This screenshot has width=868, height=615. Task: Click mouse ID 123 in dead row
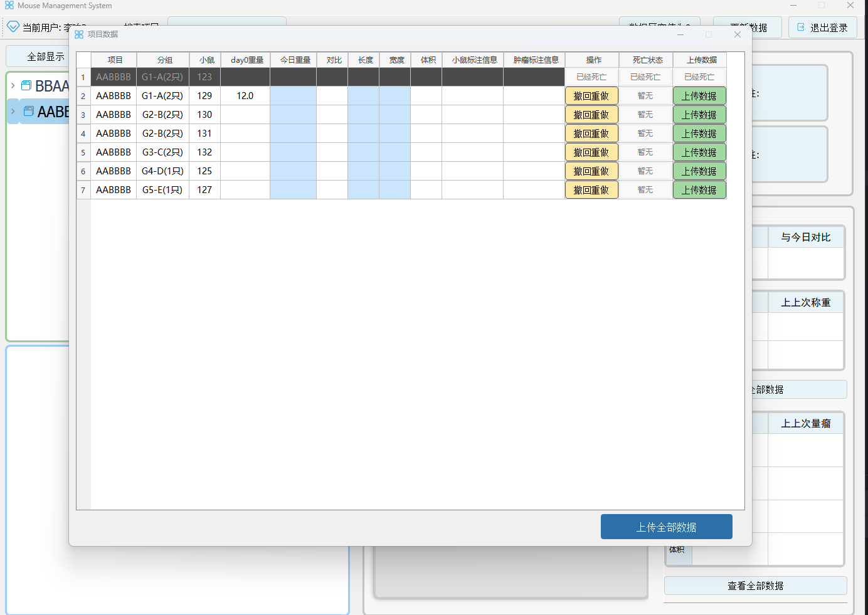point(205,77)
